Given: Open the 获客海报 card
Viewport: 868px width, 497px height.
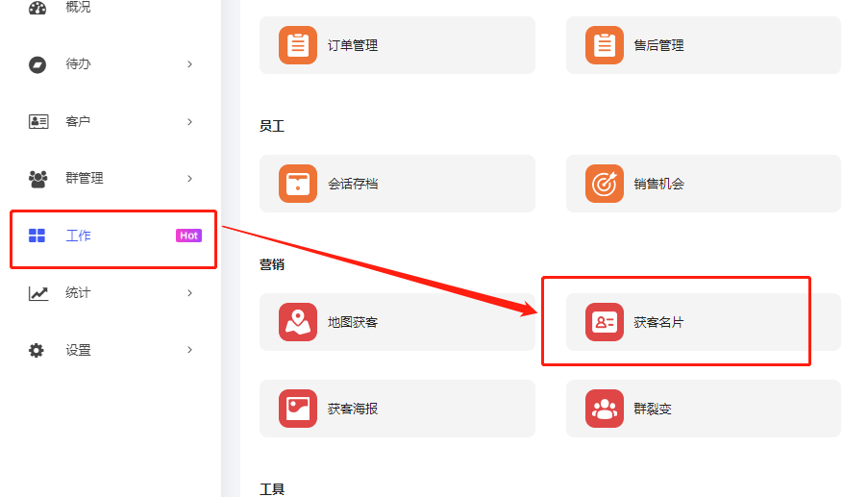Looking at the screenshot, I should (397, 409).
